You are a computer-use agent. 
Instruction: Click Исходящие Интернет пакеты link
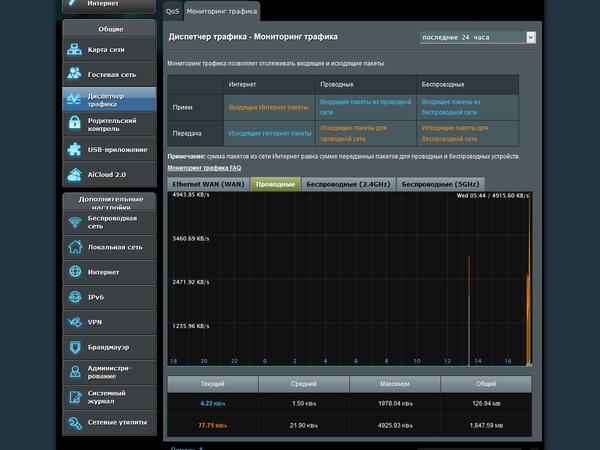(270, 133)
